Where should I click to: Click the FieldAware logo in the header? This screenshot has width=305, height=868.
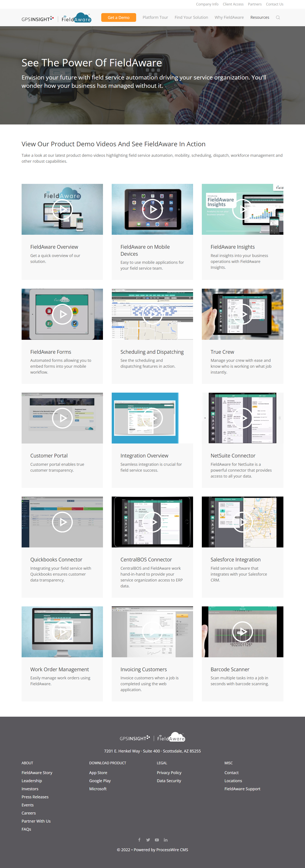point(76,18)
